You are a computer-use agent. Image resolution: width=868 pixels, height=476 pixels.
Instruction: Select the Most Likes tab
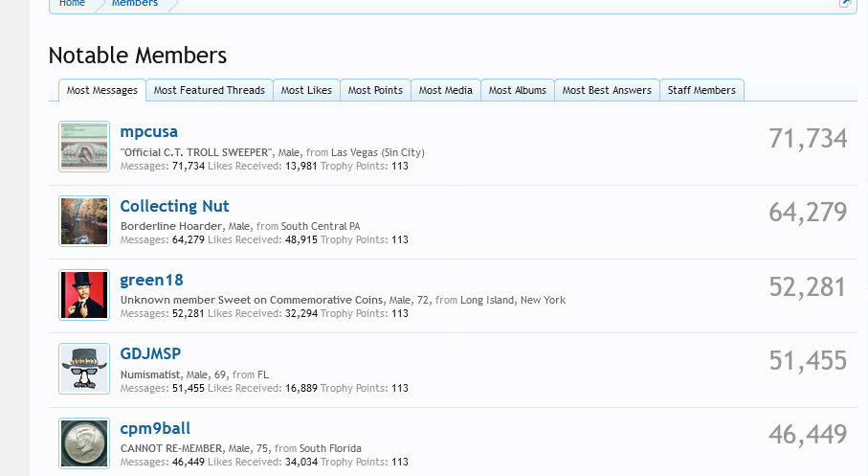[x=306, y=90]
